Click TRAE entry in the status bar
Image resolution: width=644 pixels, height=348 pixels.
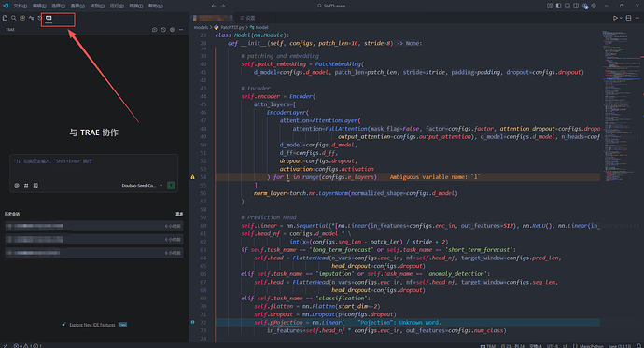[487, 345]
